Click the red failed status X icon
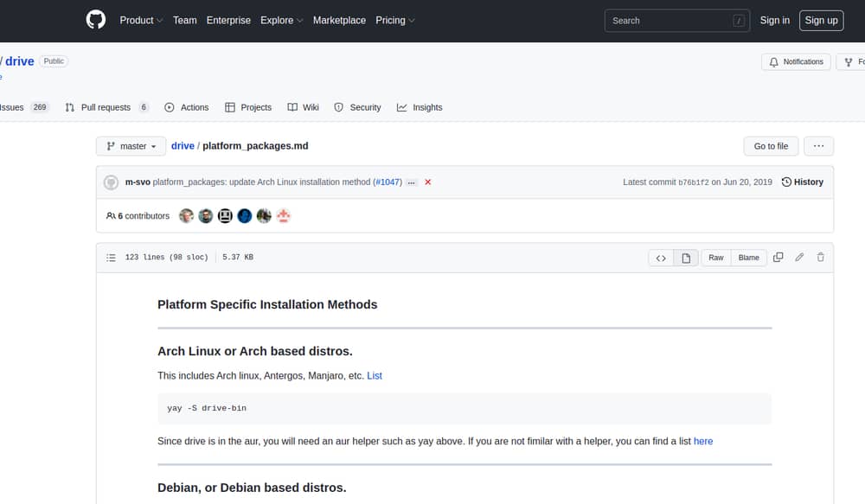The image size is (865, 504). 427,182
